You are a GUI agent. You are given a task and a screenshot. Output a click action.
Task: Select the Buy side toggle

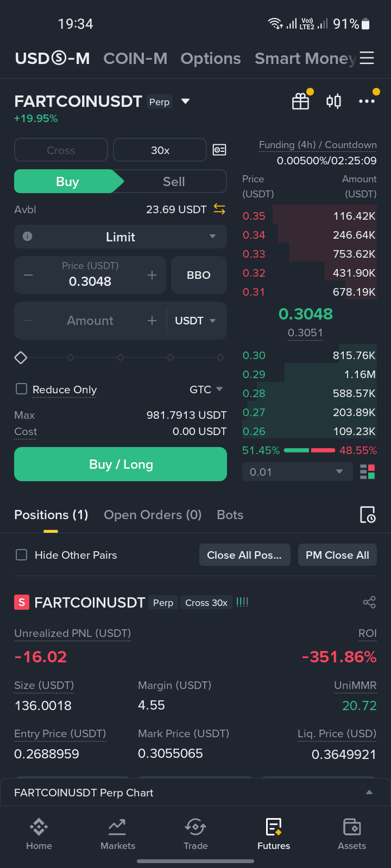pyautogui.click(x=68, y=182)
